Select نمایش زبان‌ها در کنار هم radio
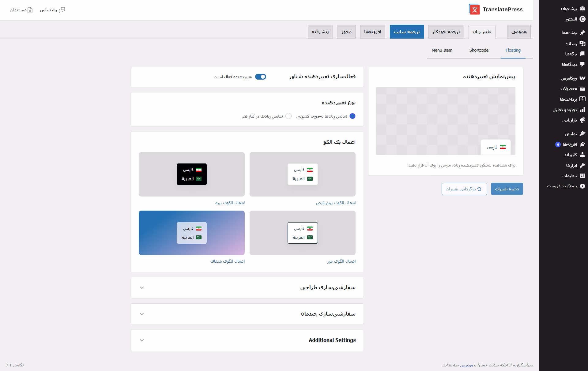Image resolution: width=588 pixels, height=371 pixels. 288,116
